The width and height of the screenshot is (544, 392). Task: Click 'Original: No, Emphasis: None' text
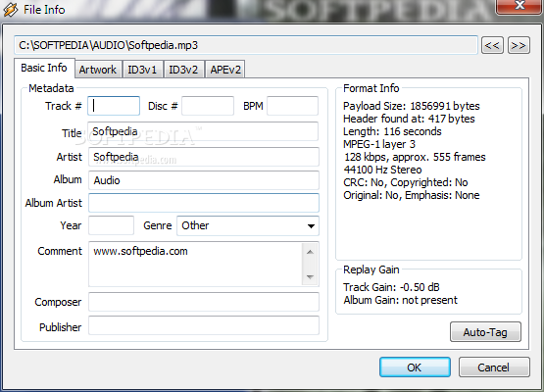click(x=411, y=195)
